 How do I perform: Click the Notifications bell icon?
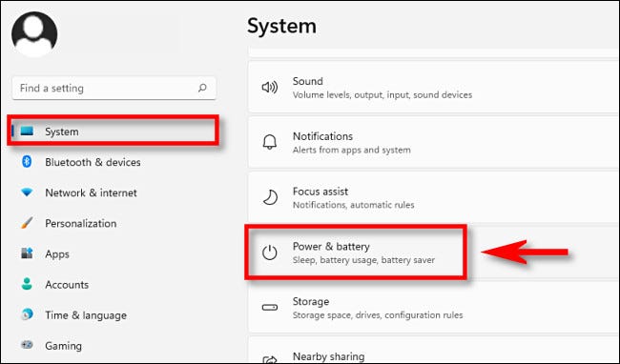(x=270, y=142)
